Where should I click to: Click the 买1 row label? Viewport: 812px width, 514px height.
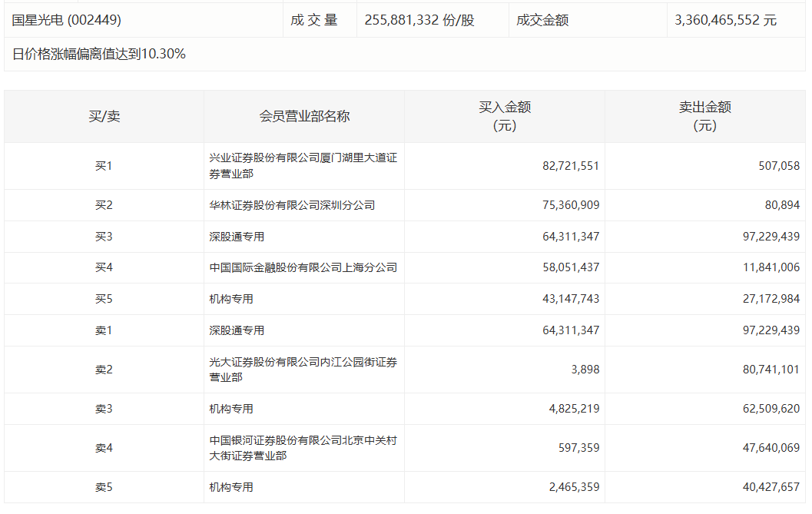(x=104, y=166)
